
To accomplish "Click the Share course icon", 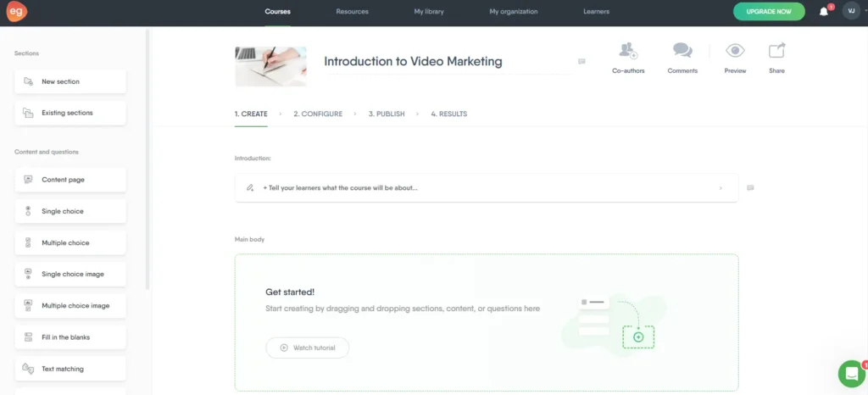I will (776, 51).
